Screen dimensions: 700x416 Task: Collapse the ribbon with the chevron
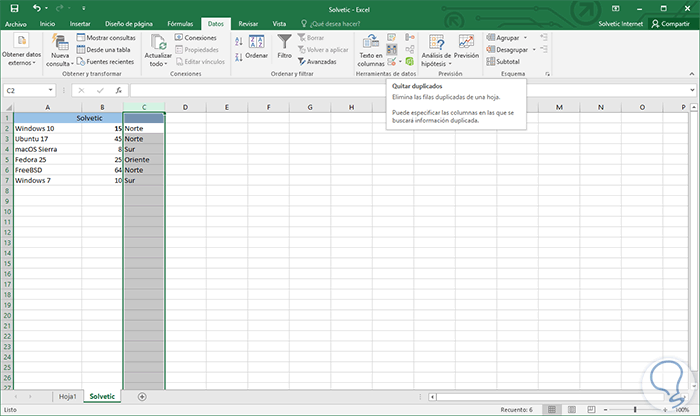pos(692,74)
